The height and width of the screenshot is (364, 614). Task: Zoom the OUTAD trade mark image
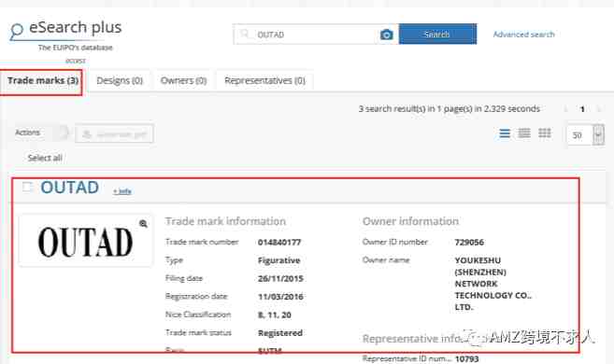[x=143, y=224]
